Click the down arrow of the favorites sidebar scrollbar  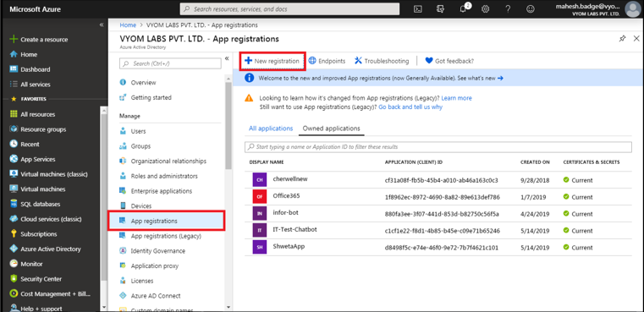click(x=104, y=307)
